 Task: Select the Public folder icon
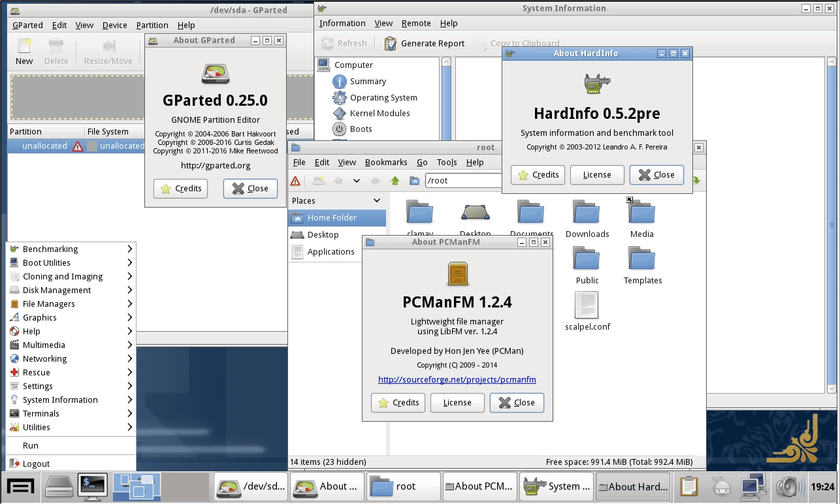tap(587, 259)
